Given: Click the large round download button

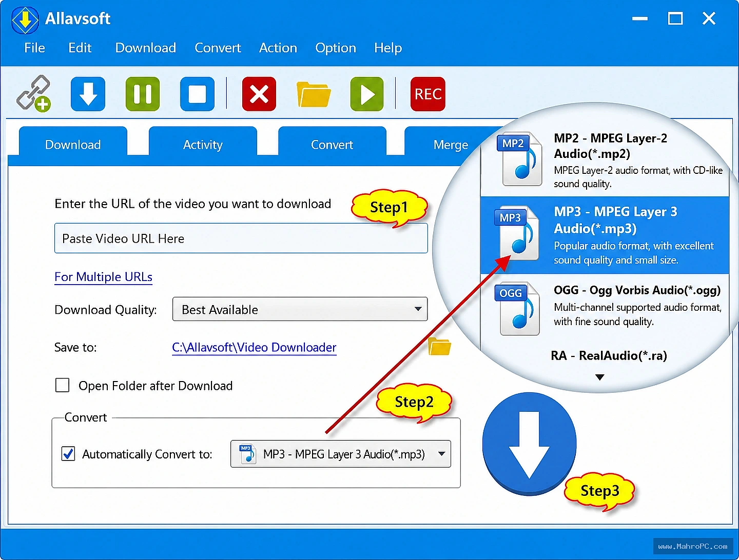Looking at the screenshot, I should [x=529, y=444].
